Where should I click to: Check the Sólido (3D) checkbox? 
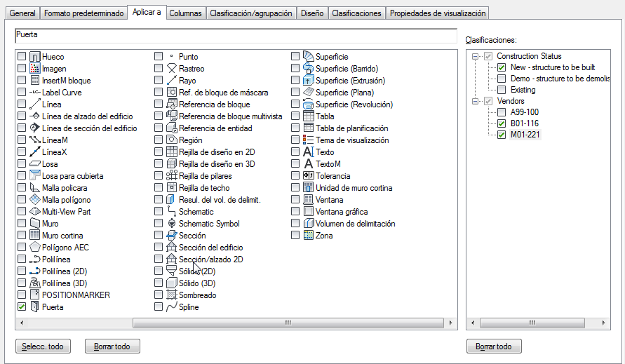tap(159, 283)
